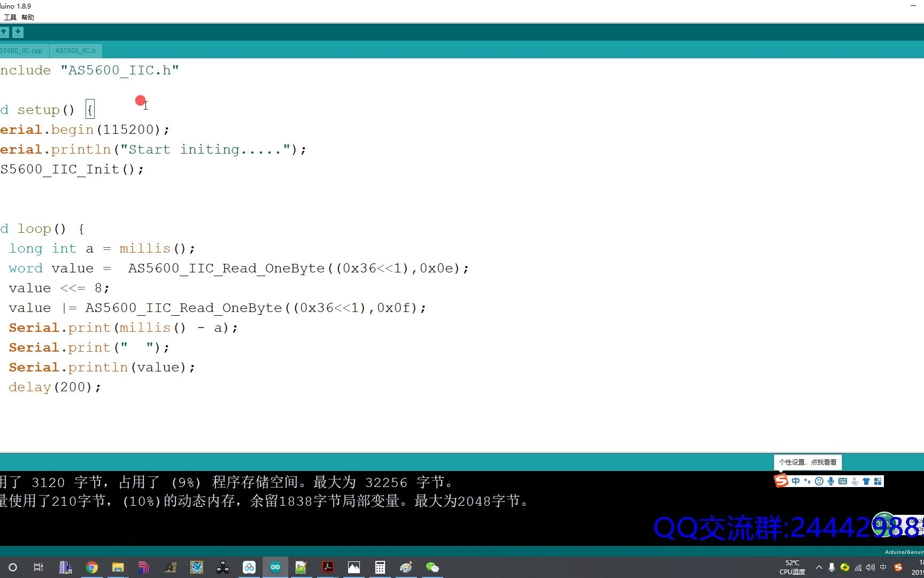Click the Arduino/Genuino board status text
This screenshot has width=924, height=578.
click(x=904, y=552)
